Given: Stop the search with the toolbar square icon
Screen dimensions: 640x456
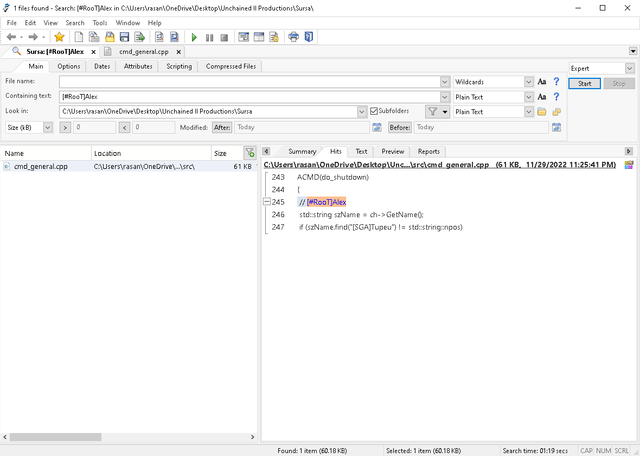Looking at the screenshot, I should point(224,38).
